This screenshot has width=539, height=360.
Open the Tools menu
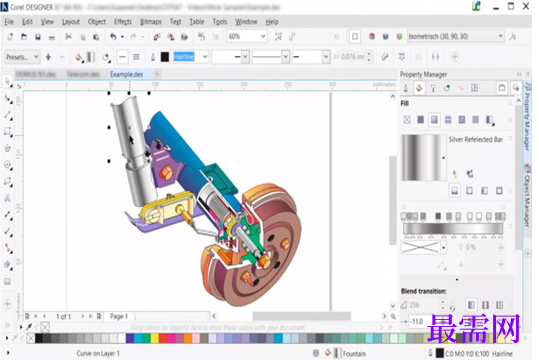[x=220, y=22]
